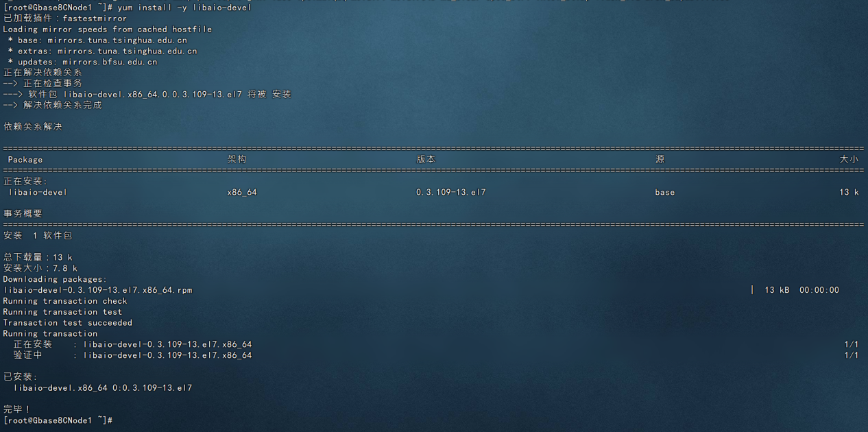Image resolution: width=868 pixels, height=432 pixels.
Task: Click the '事务概要' heading
Action: point(23,214)
